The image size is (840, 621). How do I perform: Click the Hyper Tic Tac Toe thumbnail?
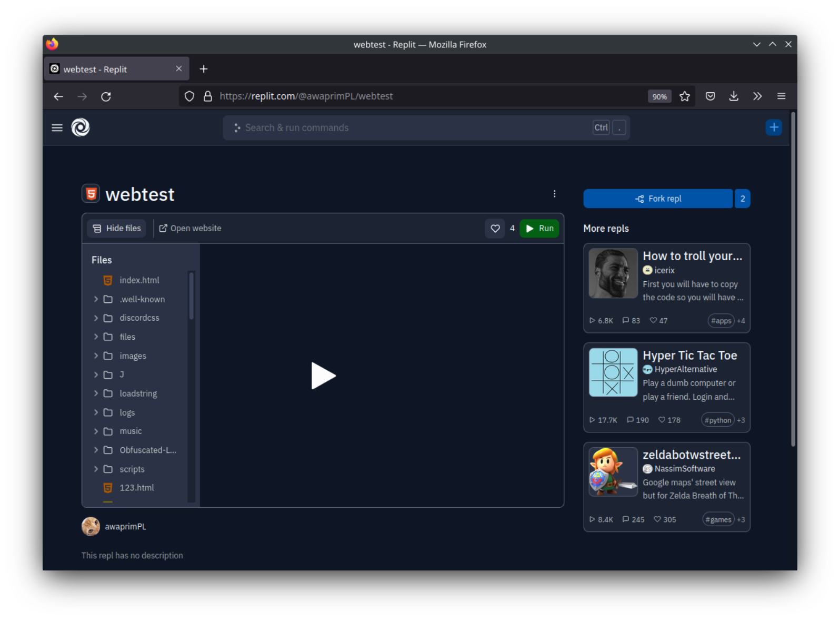point(613,372)
